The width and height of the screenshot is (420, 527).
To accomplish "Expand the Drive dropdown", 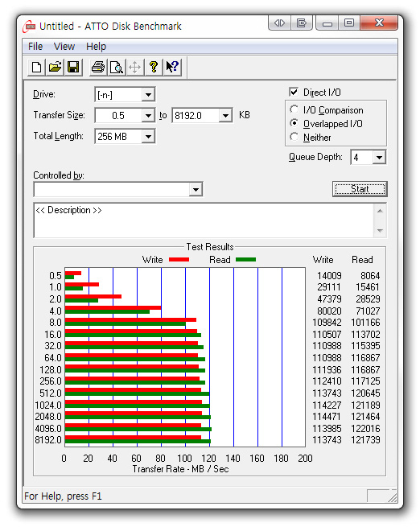I will [148, 95].
